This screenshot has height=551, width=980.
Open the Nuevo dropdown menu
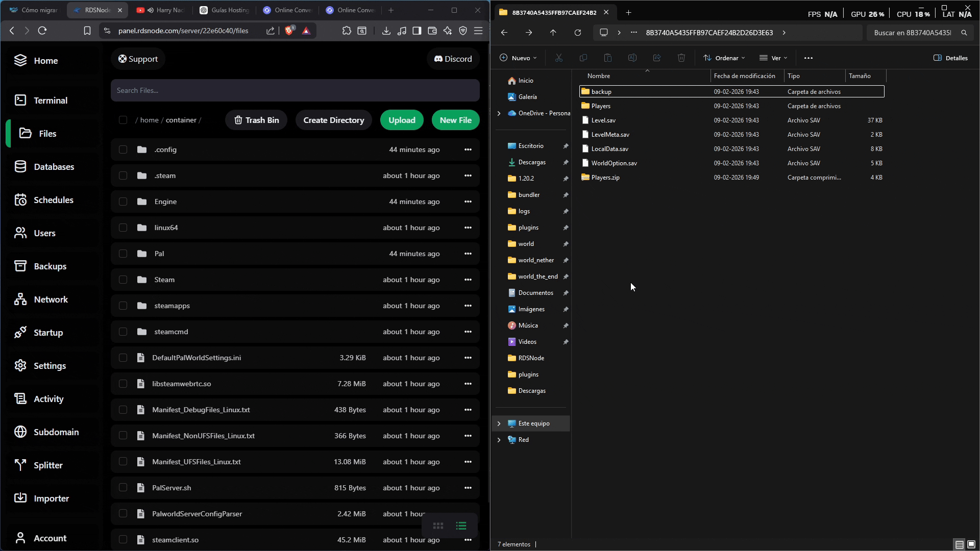518,58
